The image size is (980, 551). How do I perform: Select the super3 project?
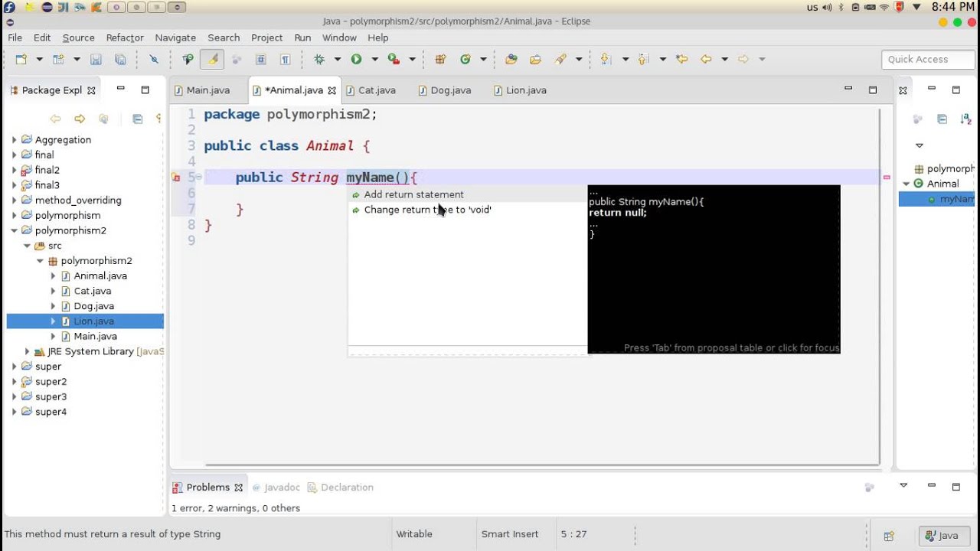[x=51, y=396]
